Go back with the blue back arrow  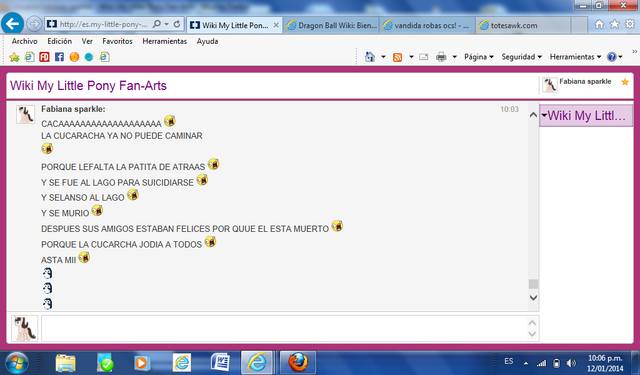[x=12, y=24]
